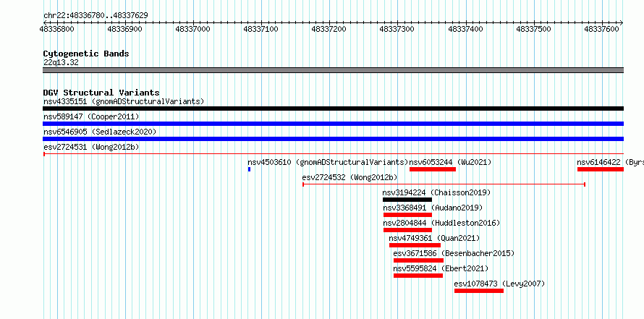The height and width of the screenshot is (319, 644).
Task: Click the red nsv4749361 variant bar
Action: pyautogui.click(x=415, y=245)
